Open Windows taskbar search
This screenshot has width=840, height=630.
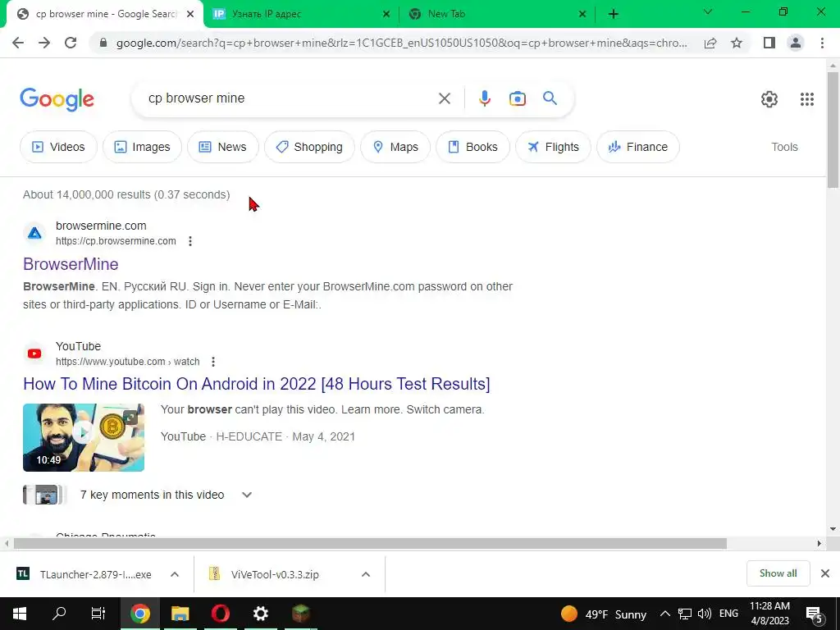coord(59,614)
